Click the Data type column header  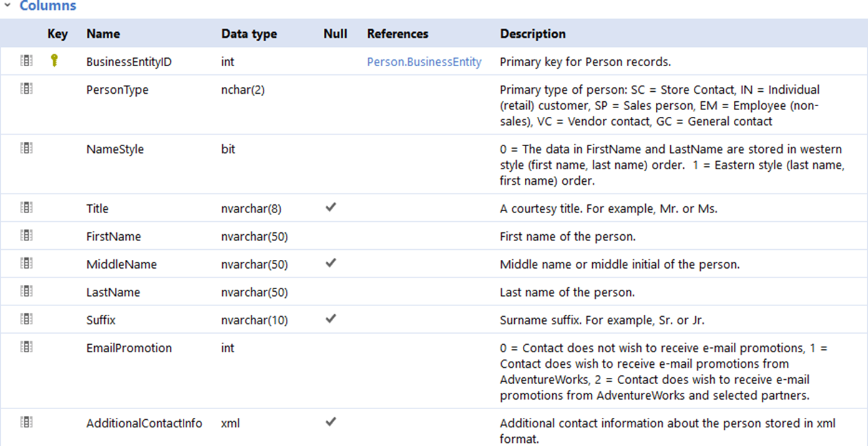tap(249, 34)
